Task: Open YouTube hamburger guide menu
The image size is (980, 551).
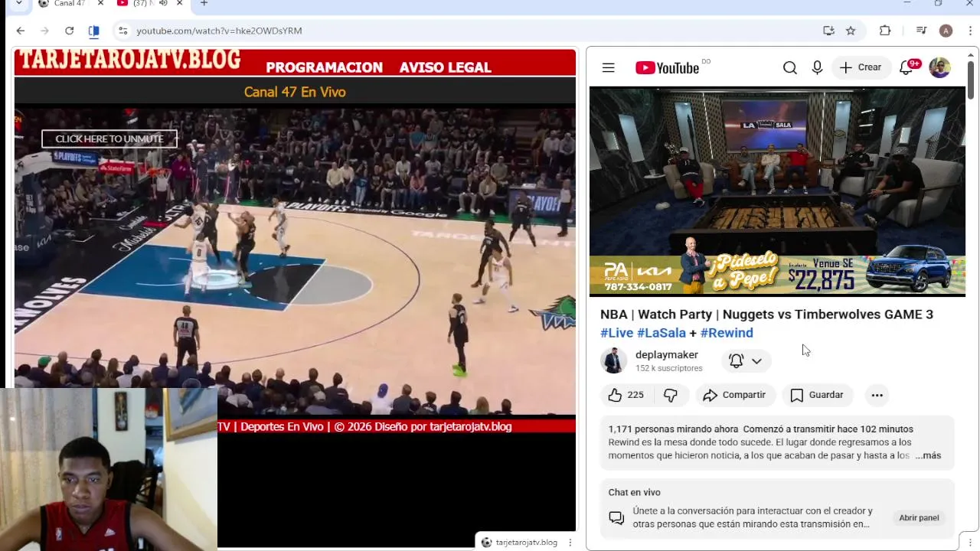Action: pyautogui.click(x=608, y=67)
